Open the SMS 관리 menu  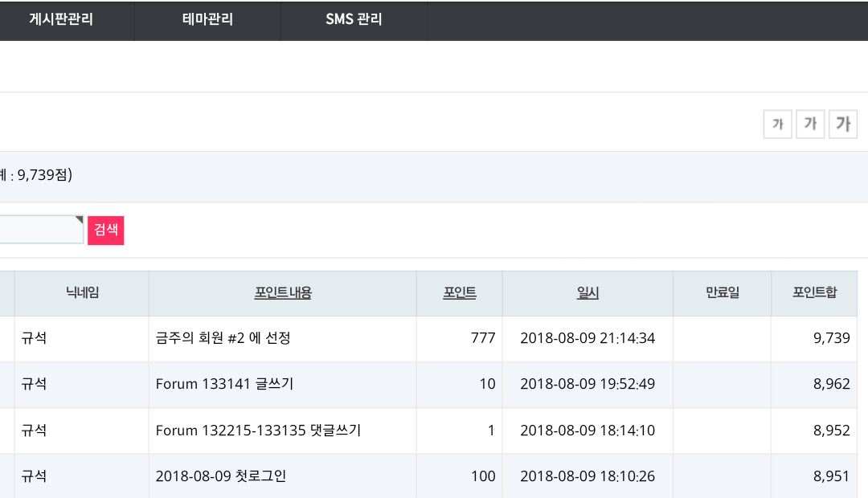pos(354,20)
